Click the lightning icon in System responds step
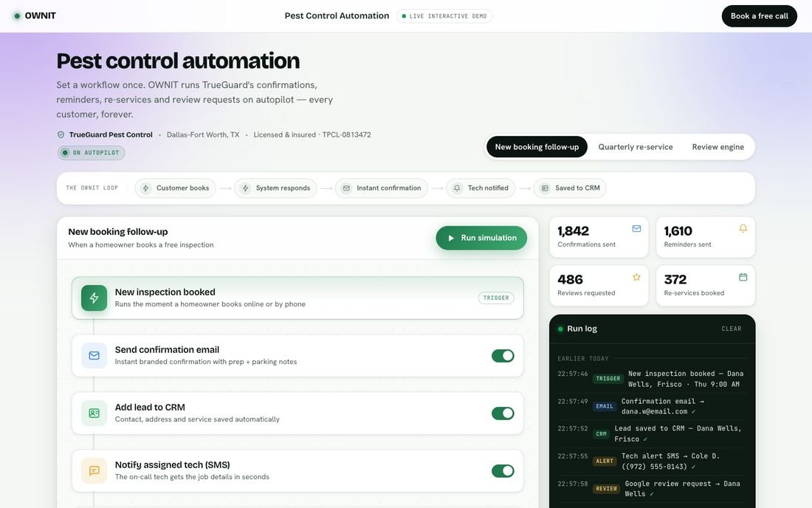 click(246, 188)
